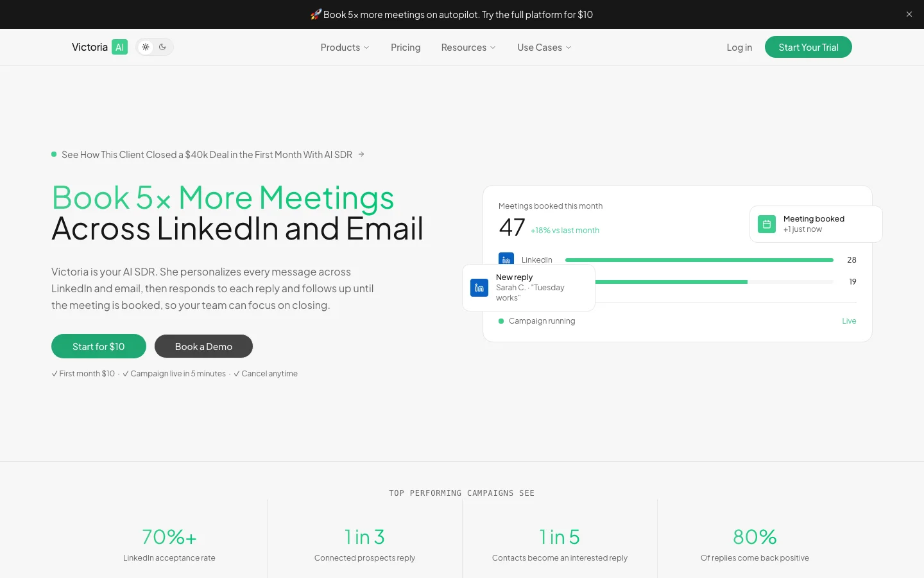
Task: Click the "+18% vs last month" value
Action: coord(565,231)
